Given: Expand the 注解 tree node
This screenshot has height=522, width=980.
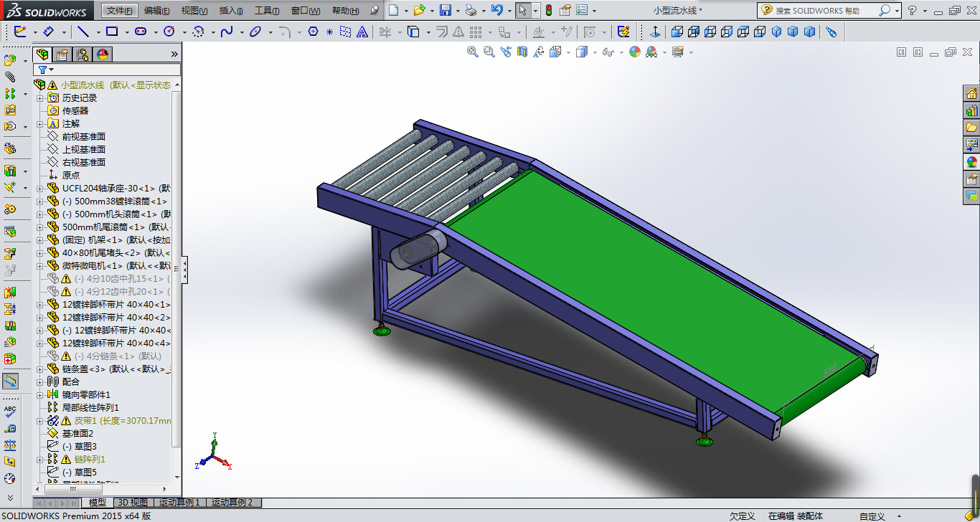Looking at the screenshot, I should (x=40, y=124).
